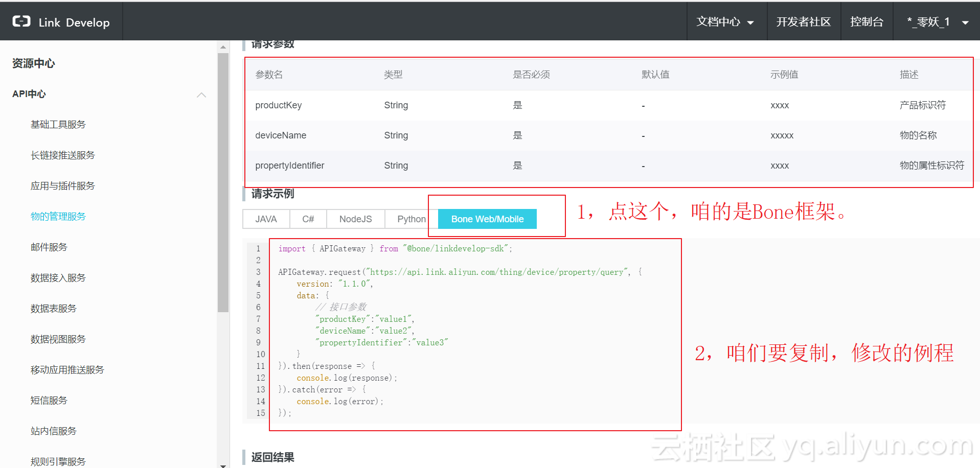Switch to the NodeJS example tab
The height and width of the screenshot is (468, 980).
pyautogui.click(x=356, y=219)
